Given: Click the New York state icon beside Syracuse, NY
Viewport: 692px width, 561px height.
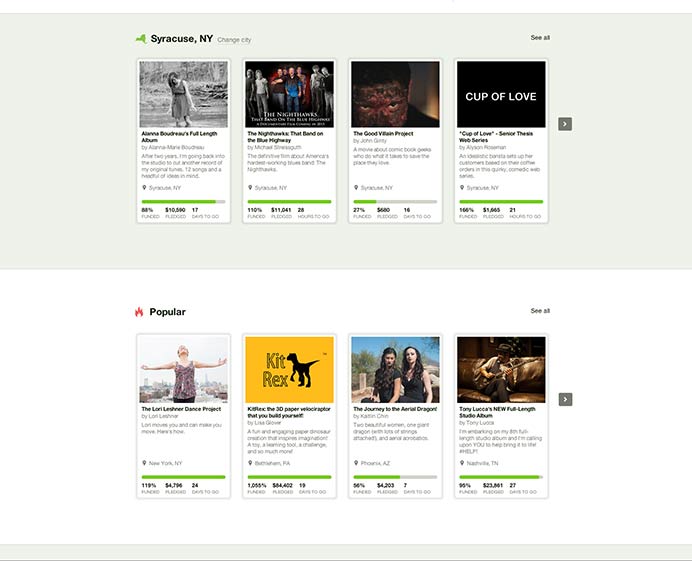Looking at the screenshot, I should click(x=141, y=39).
